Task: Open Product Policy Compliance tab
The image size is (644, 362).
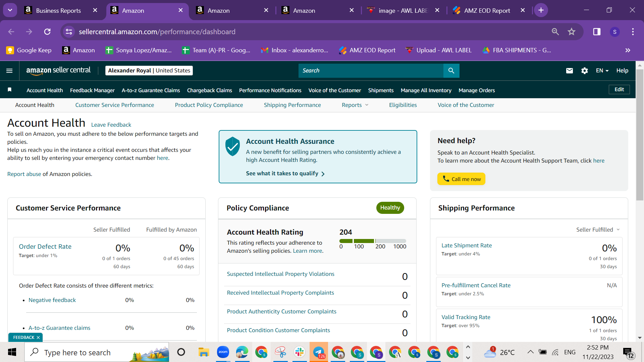Action: click(x=209, y=105)
